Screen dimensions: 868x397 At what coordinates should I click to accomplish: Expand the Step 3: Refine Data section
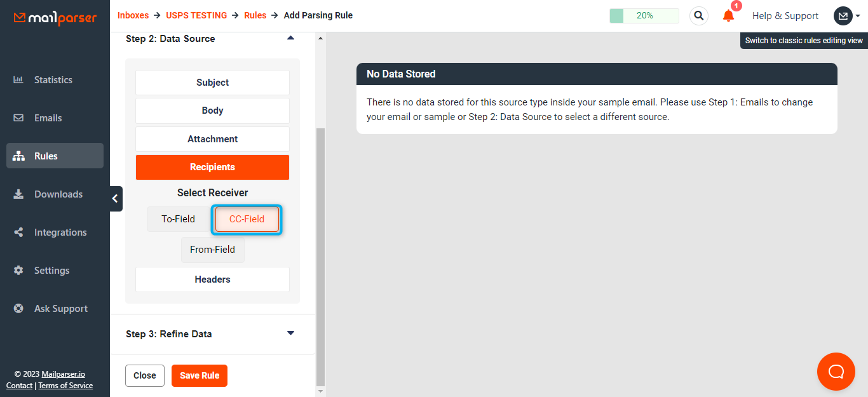tap(290, 332)
